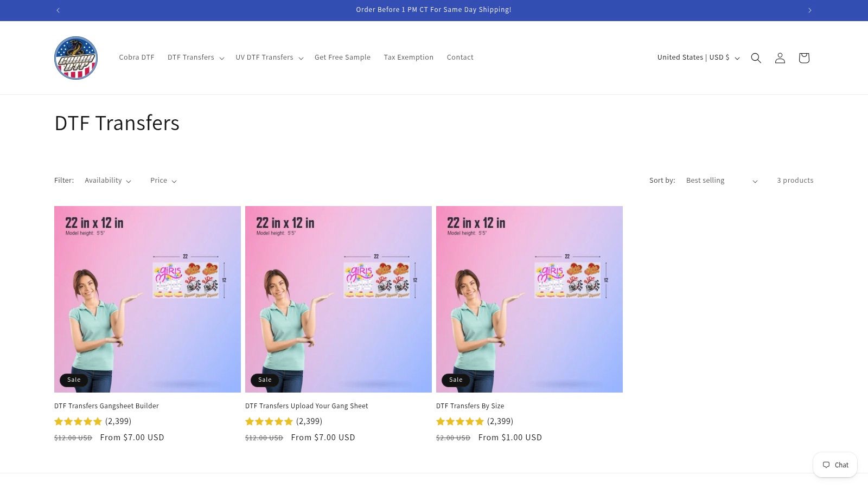The image size is (868, 488).
Task: Show next announcement with right arrow
Action: (809, 10)
